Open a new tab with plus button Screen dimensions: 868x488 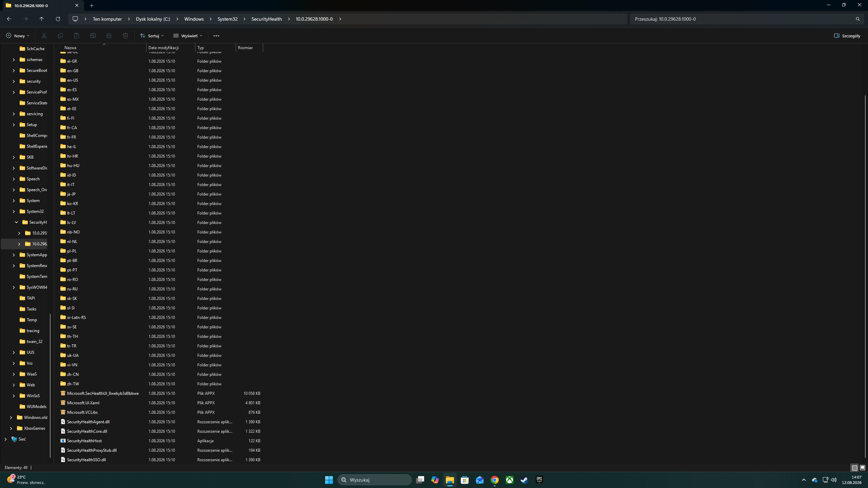(92, 5)
